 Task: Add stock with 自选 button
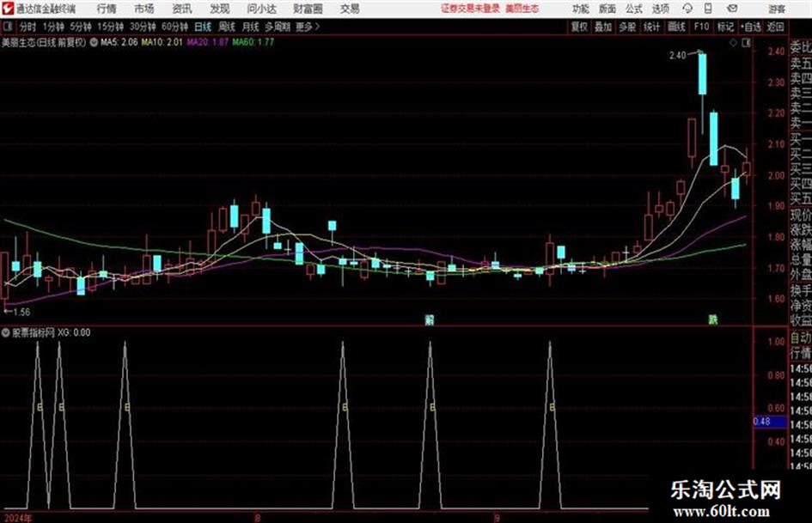[750, 27]
